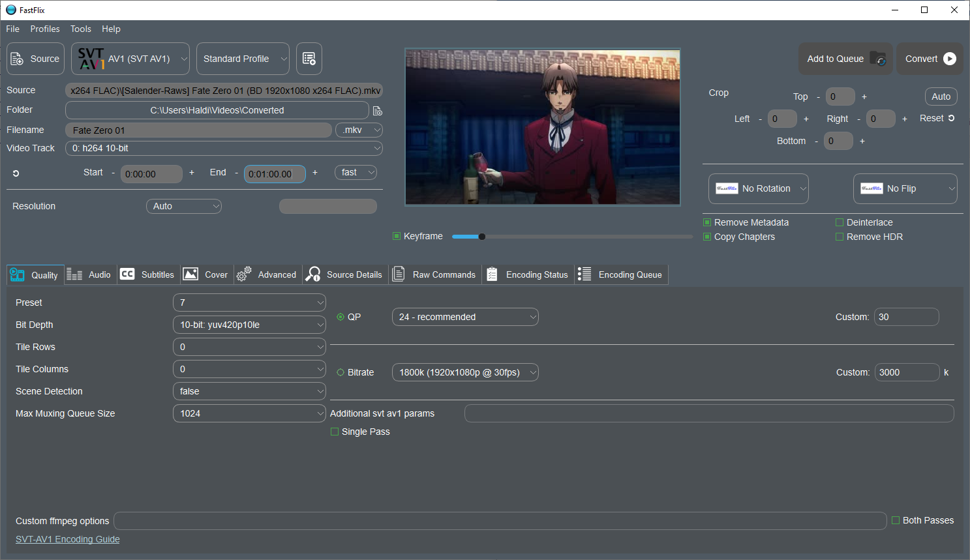This screenshot has width=970, height=560.
Task: Toggle Remove Metadata checkbox
Action: coord(707,222)
